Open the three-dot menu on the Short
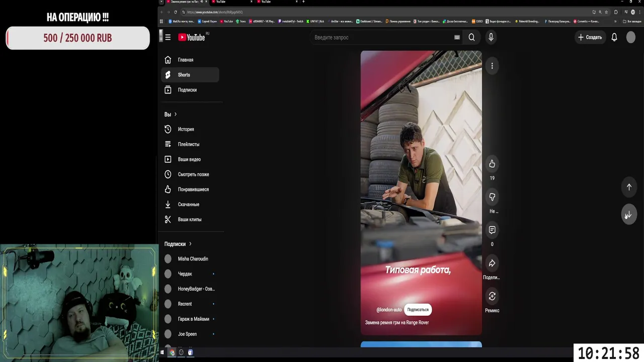Image resolution: width=644 pixels, height=362 pixels. click(x=492, y=66)
